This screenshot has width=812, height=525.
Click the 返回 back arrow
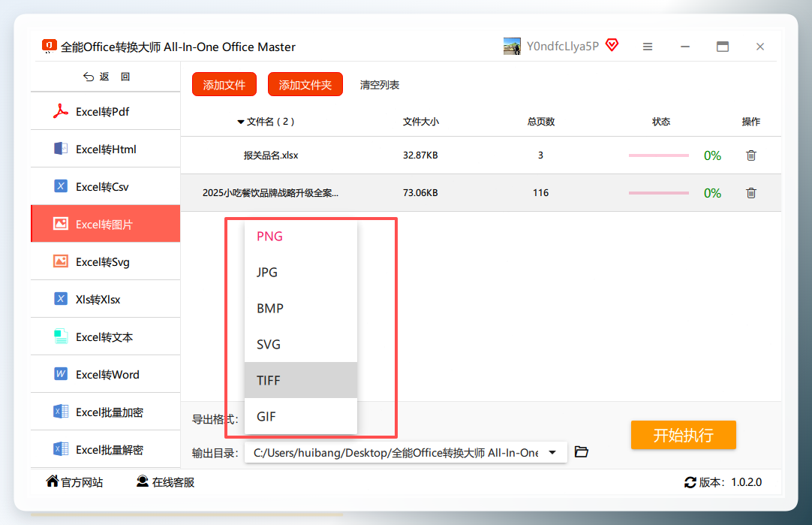click(x=89, y=77)
